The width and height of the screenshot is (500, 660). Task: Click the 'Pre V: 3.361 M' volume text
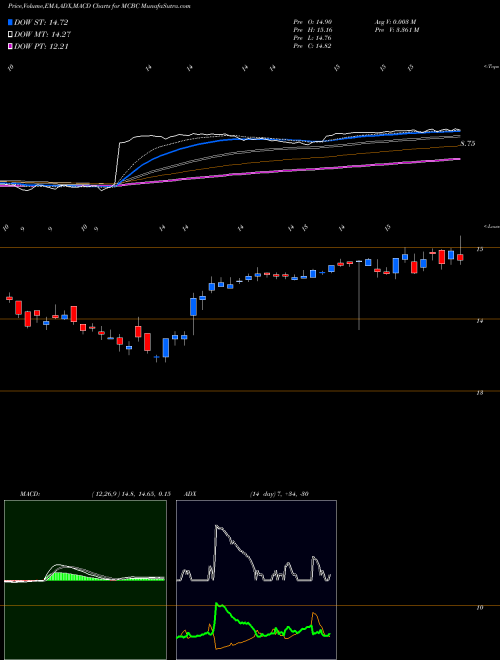click(x=396, y=30)
